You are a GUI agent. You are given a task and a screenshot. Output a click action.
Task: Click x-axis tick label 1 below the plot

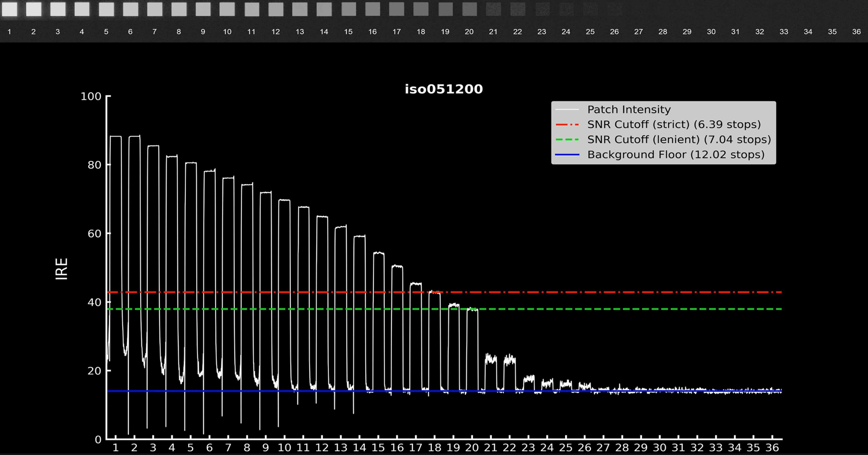(x=116, y=448)
